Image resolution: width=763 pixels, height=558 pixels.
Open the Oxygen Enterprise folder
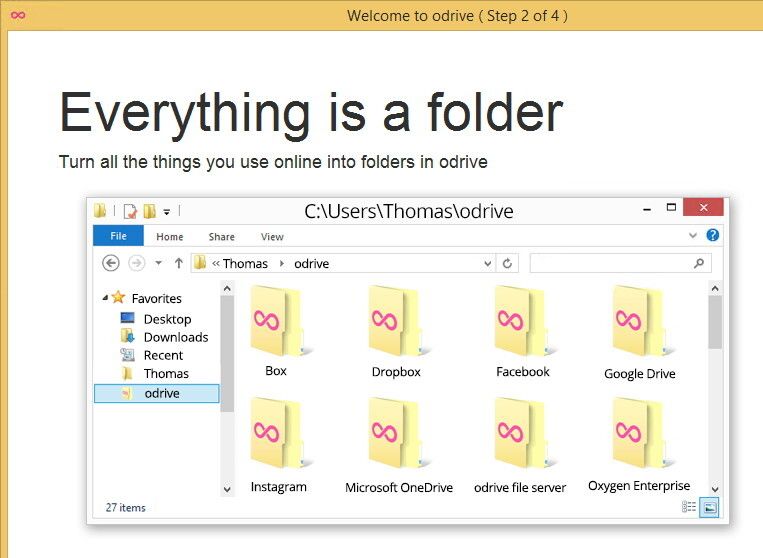639,445
